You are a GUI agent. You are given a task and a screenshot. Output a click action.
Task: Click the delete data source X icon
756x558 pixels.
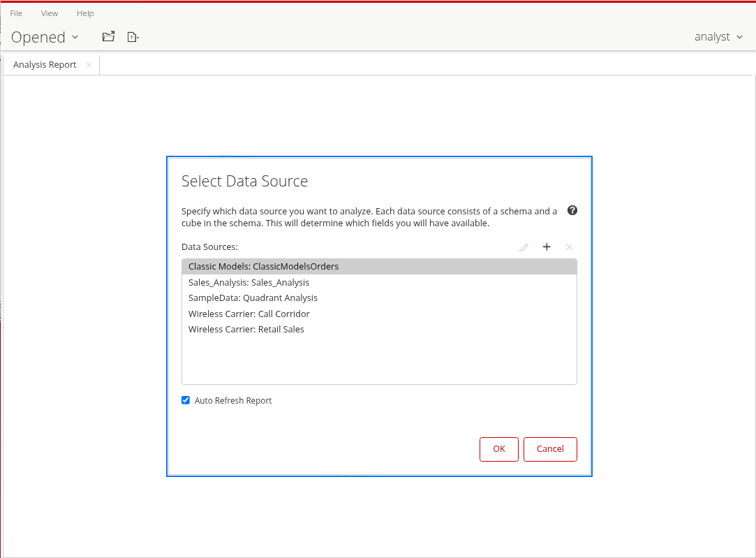569,247
